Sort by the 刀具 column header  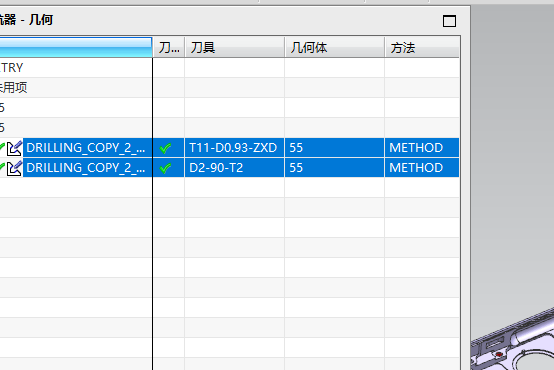pos(235,47)
